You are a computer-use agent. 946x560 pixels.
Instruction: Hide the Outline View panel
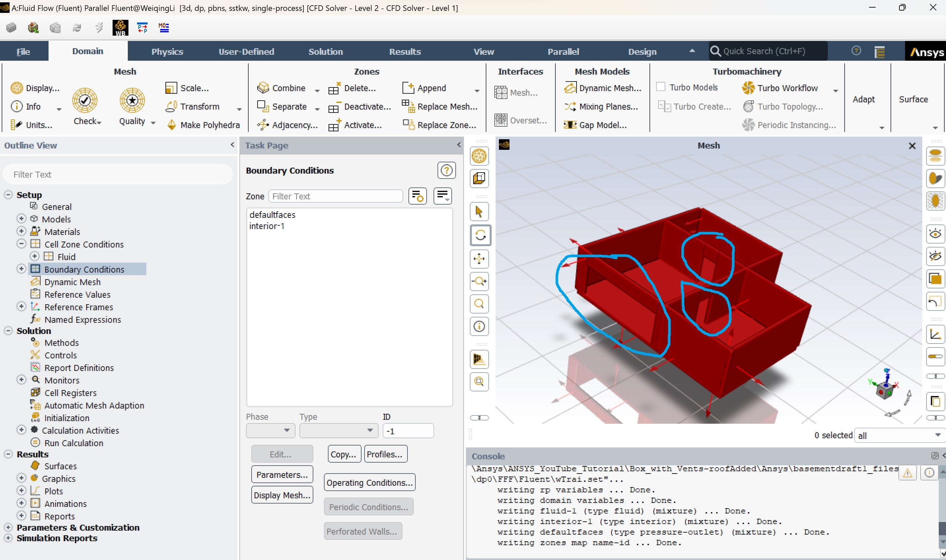[232, 145]
